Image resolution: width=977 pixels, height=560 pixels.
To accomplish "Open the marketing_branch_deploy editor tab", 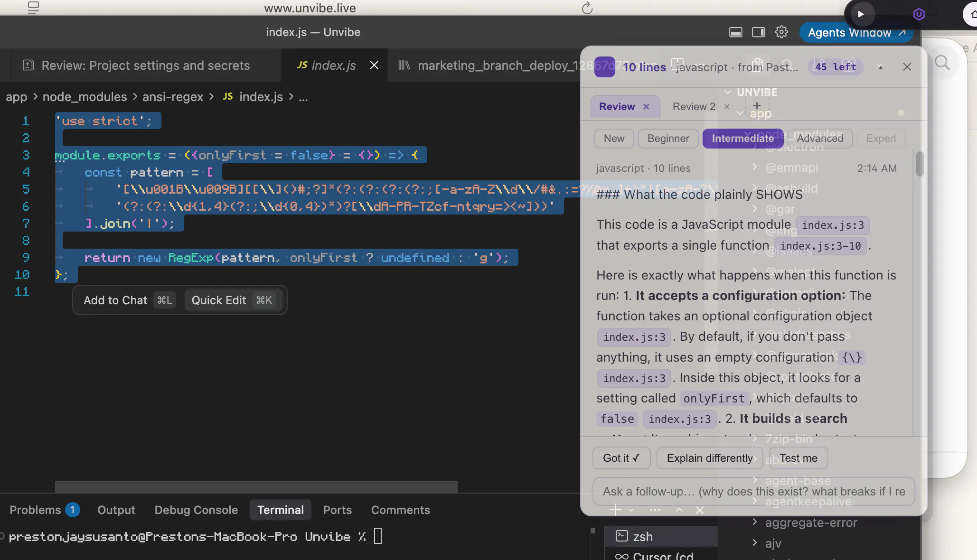I will 489,65.
